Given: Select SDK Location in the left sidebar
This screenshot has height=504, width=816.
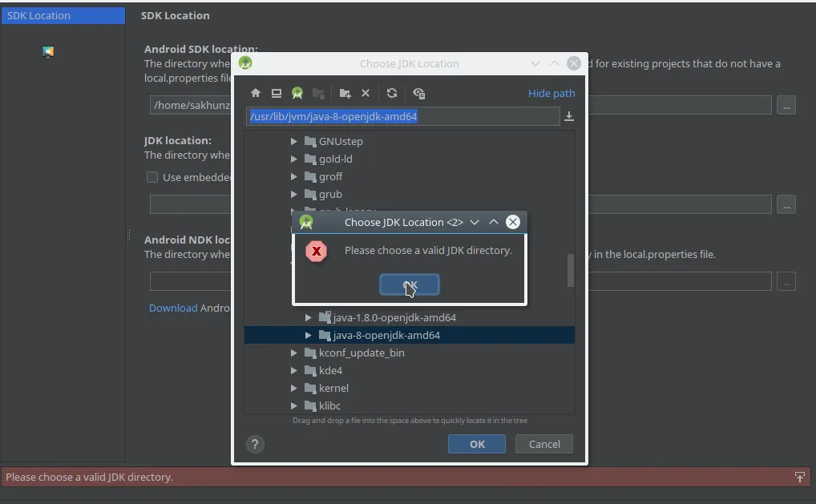Looking at the screenshot, I should click(x=63, y=15).
